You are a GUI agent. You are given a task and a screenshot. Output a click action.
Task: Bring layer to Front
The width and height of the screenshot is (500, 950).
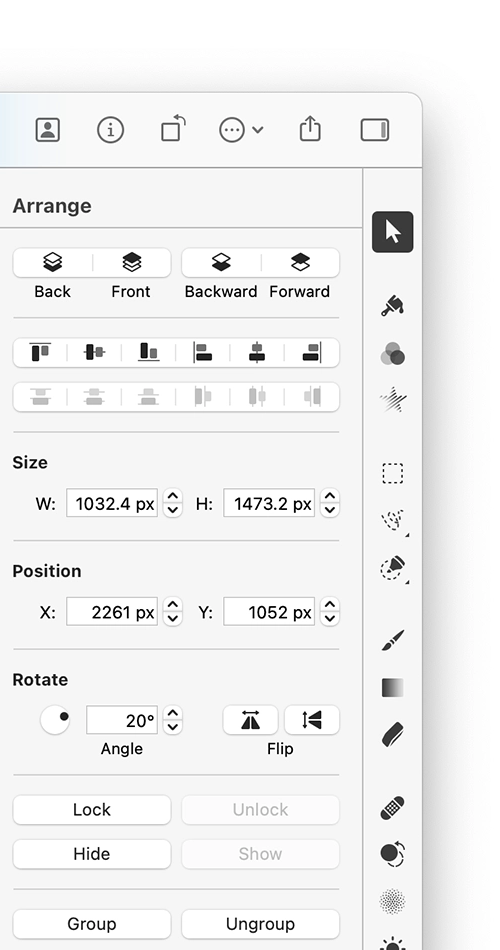click(x=132, y=262)
